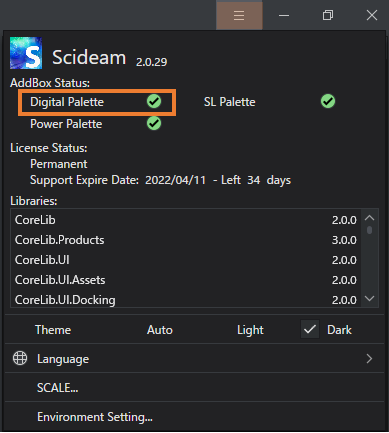The height and width of the screenshot is (433, 389).
Task: Open the Language menu entry
Action: click(194, 359)
